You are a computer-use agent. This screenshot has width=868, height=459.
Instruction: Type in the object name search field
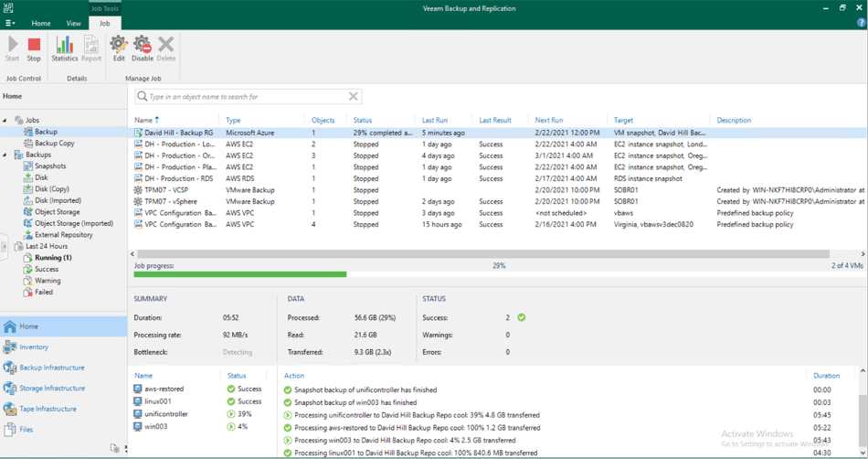click(x=248, y=96)
